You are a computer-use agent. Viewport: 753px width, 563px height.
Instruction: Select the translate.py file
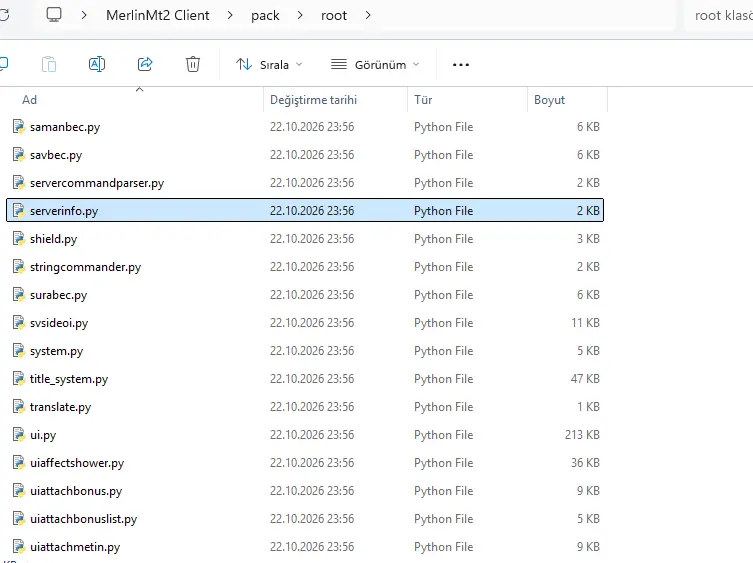[x=305, y=407]
